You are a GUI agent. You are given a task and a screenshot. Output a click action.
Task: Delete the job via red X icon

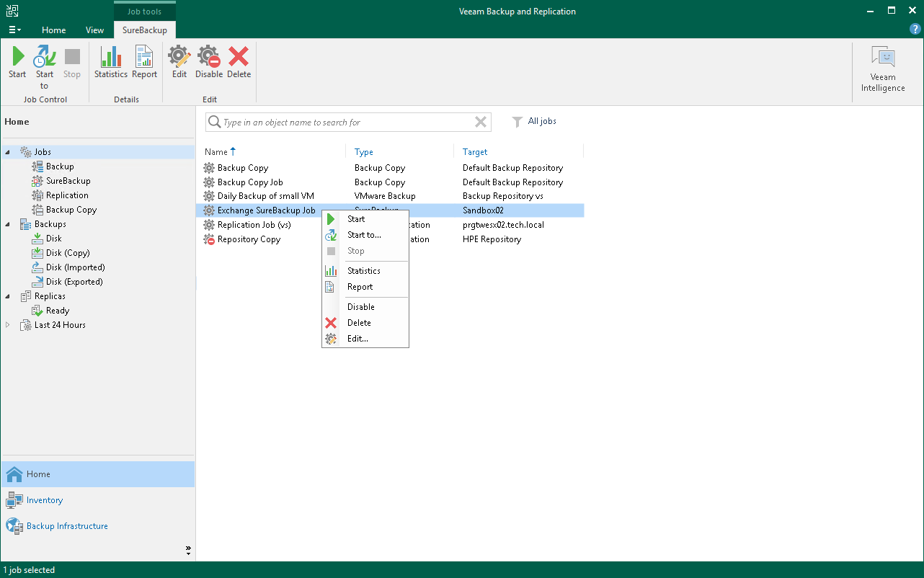(239, 63)
